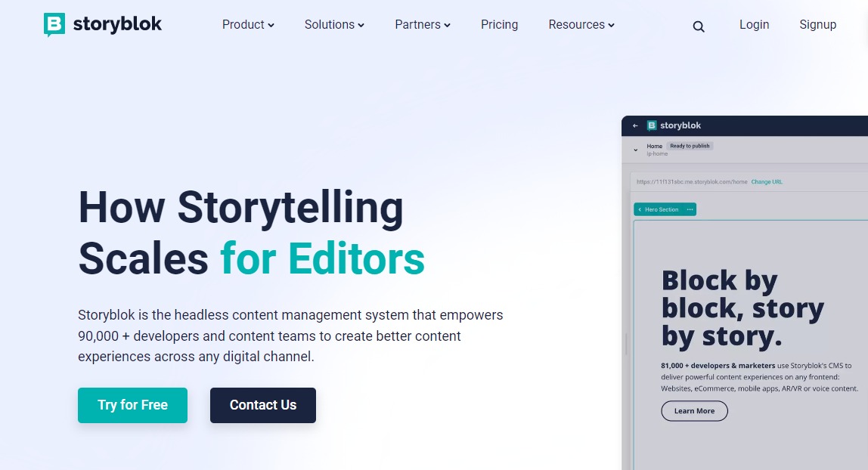The image size is (868, 470).
Task: Click the Try for Free button
Action: (132, 405)
